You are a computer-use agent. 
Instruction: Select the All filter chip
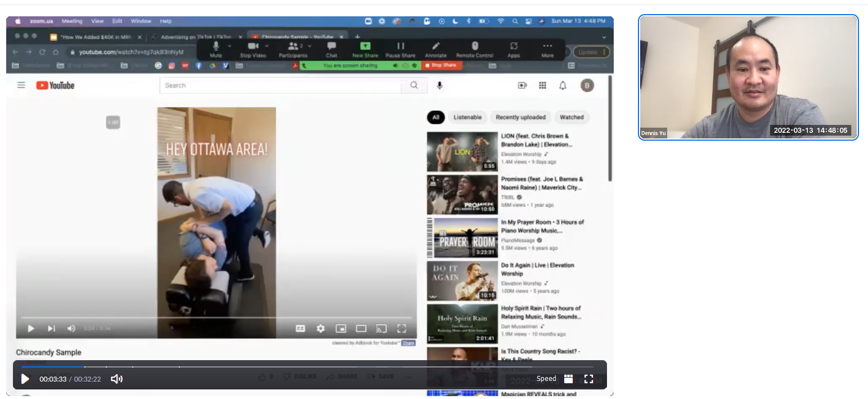(435, 117)
